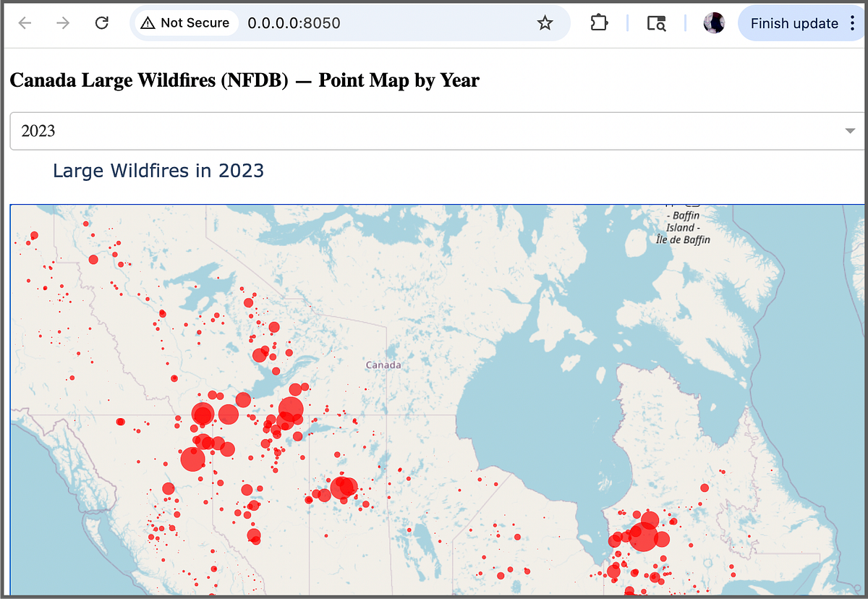Screen dimensions: 868x599
Task: Bookmark this page with the star icon
Action: tap(545, 23)
